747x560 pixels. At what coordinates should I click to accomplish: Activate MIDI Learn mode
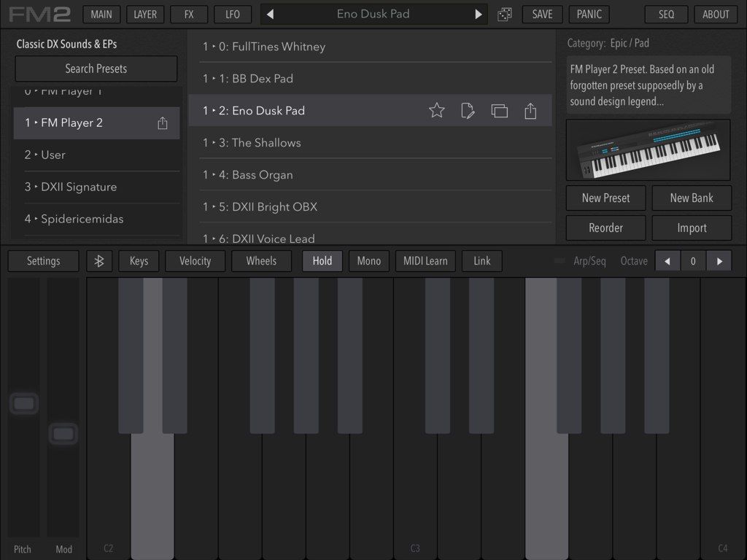425,260
